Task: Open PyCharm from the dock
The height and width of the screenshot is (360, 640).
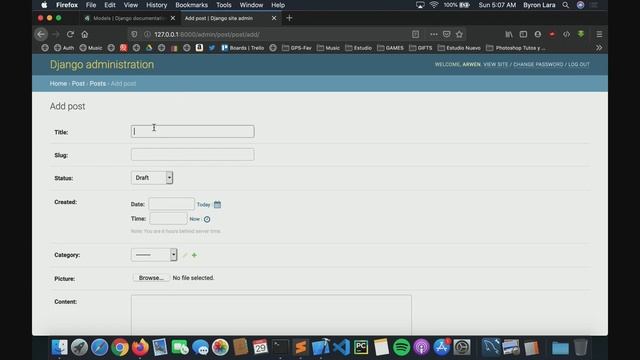Action: click(361, 347)
